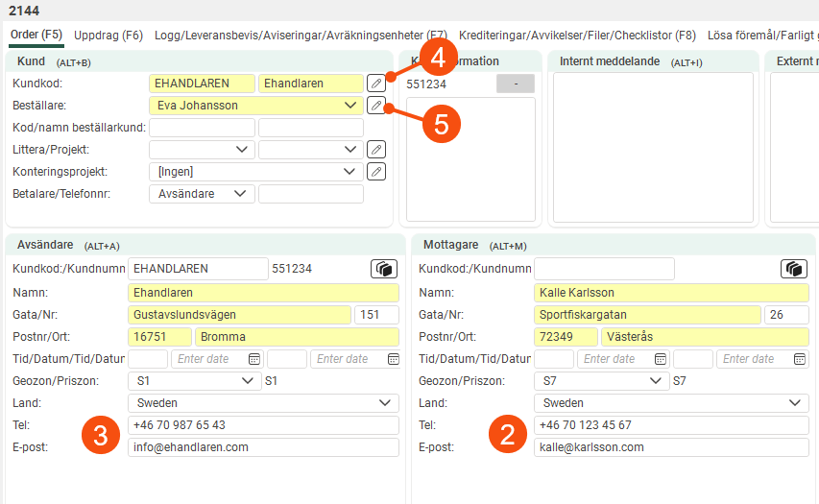Open the Mottagare Land dropdown showing Sweden
The image size is (819, 504).
click(x=794, y=403)
